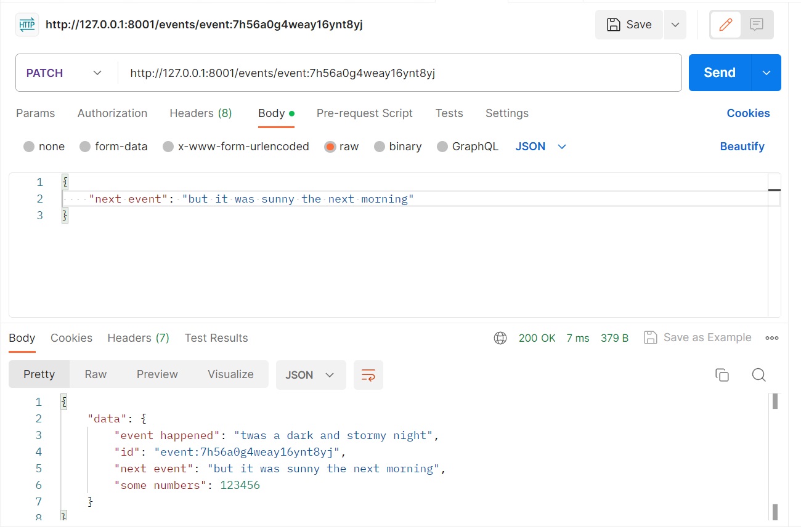Open the three-dot response options

(772, 338)
